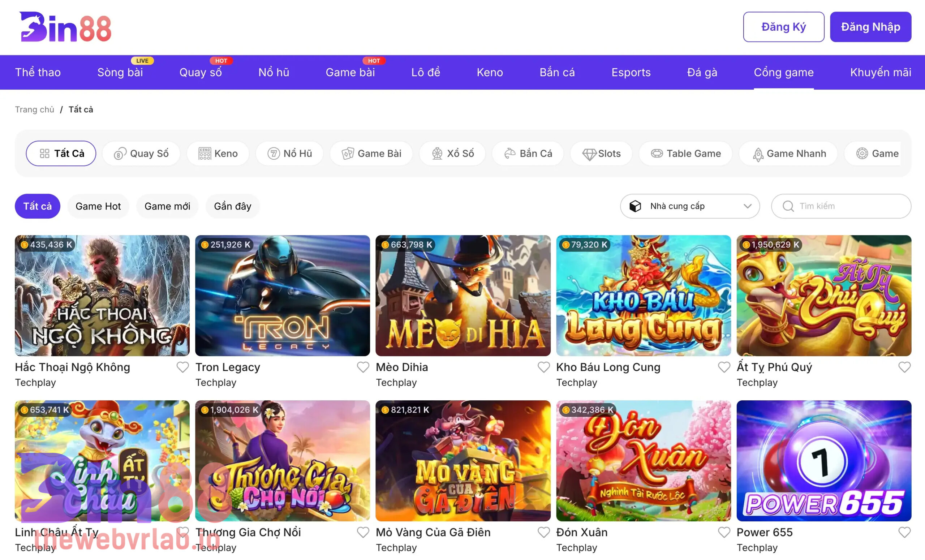Image resolution: width=925 pixels, height=560 pixels.
Task: Open the Sòng bài LIVE menu
Action: click(120, 72)
